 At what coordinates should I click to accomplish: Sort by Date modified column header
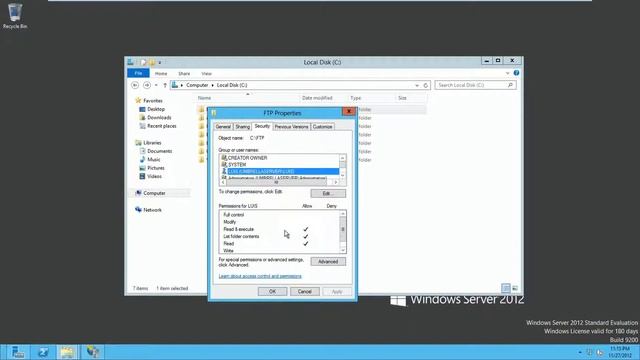(x=317, y=98)
